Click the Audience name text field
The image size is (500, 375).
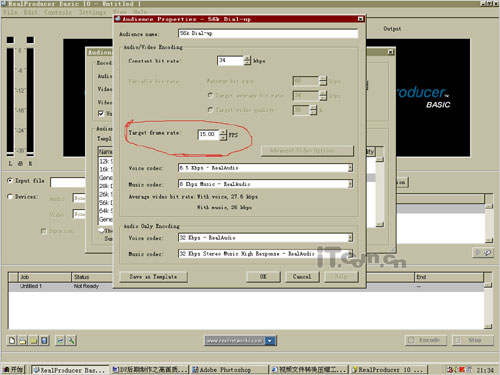pyautogui.click(x=268, y=33)
